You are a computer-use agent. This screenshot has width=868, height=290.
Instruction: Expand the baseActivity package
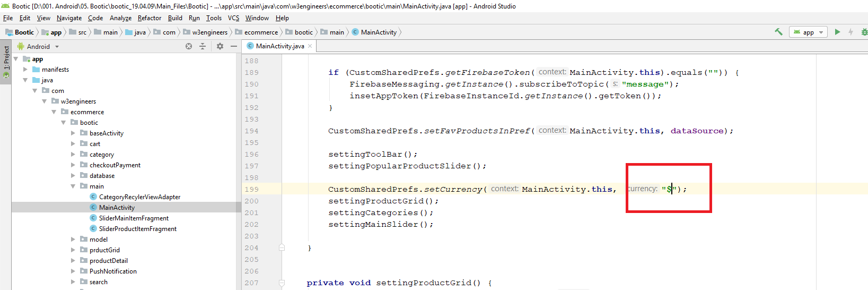coord(73,133)
